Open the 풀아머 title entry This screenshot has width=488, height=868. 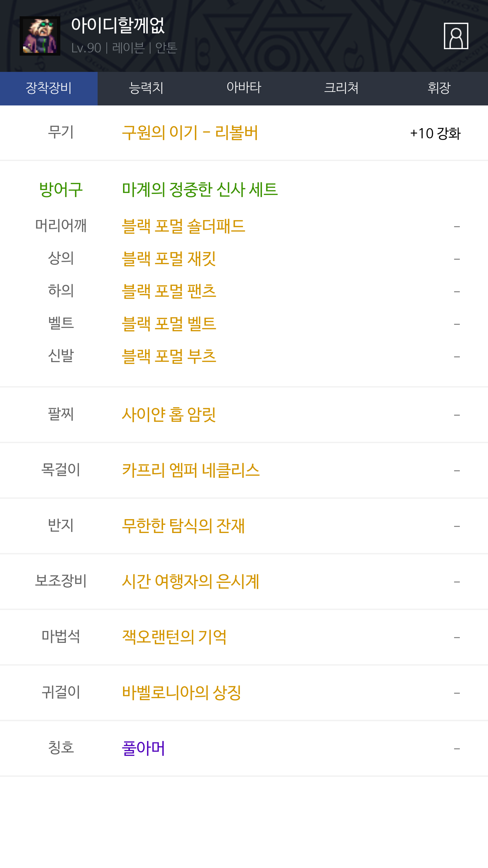coord(143,748)
